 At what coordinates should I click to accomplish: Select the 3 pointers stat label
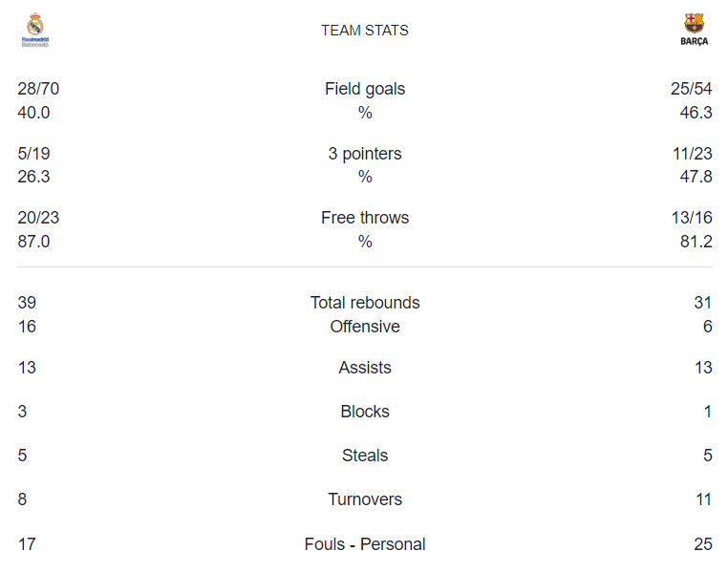click(365, 154)
